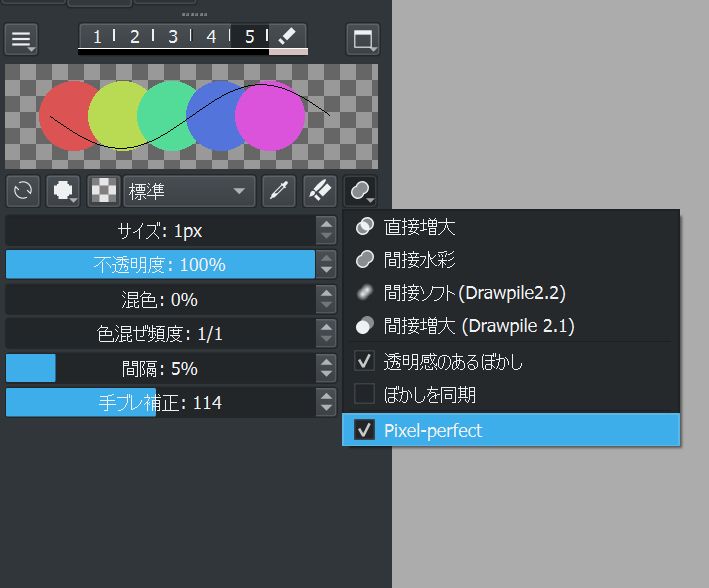
Task: Increase the サイズ value with up arrow
Action: (x=326, y=224)
